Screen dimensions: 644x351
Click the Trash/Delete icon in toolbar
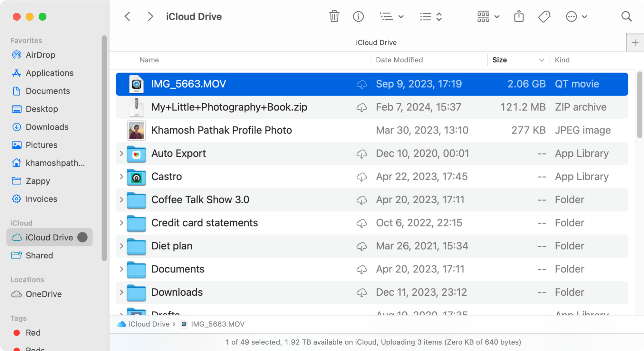coord(334,16)
